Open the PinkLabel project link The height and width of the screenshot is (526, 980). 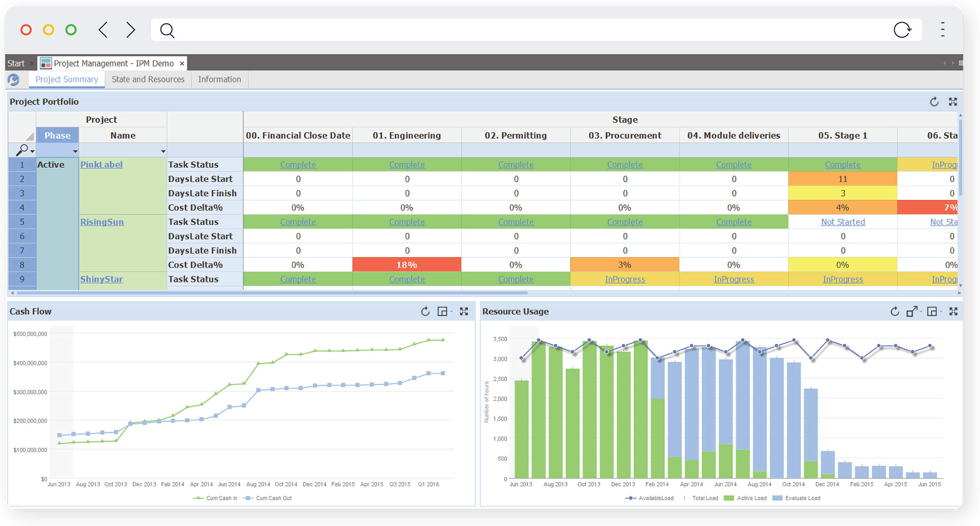(x=102, y=164)
